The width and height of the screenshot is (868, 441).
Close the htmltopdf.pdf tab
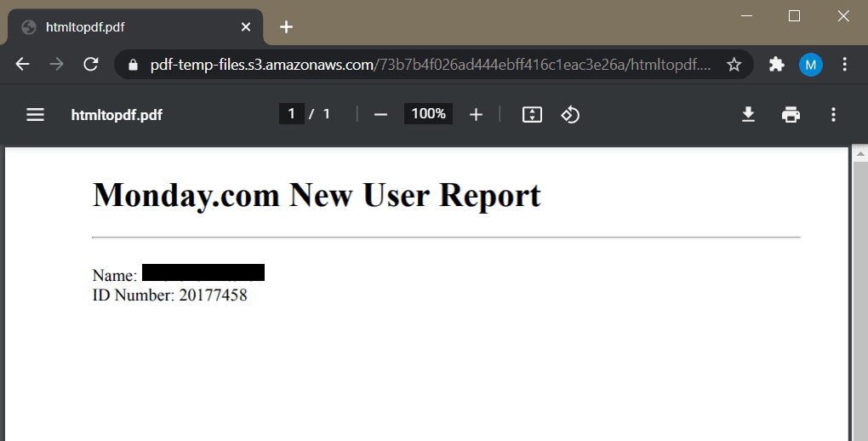click(246, 27)
